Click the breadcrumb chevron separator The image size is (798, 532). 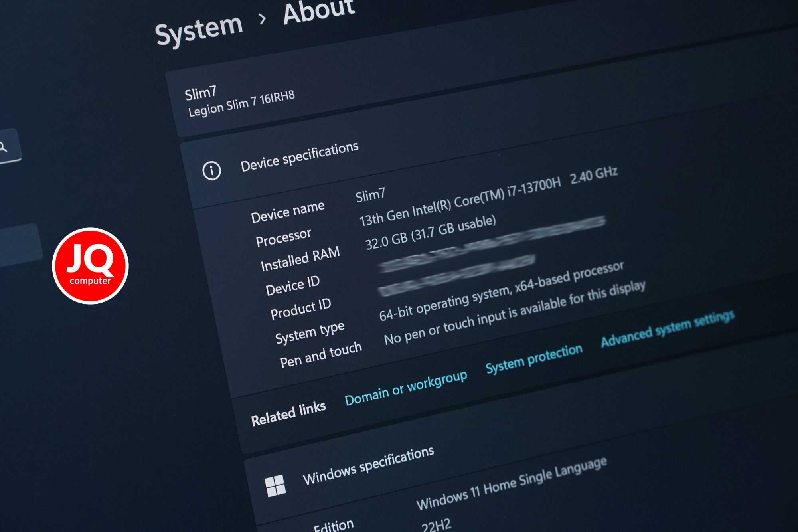point(262,19)
